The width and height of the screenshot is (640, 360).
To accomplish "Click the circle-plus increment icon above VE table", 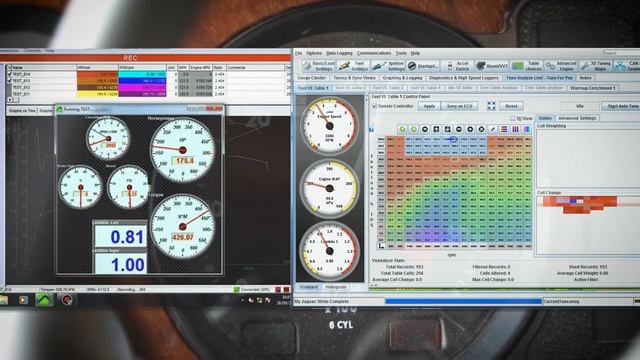I will pos(470,129).
